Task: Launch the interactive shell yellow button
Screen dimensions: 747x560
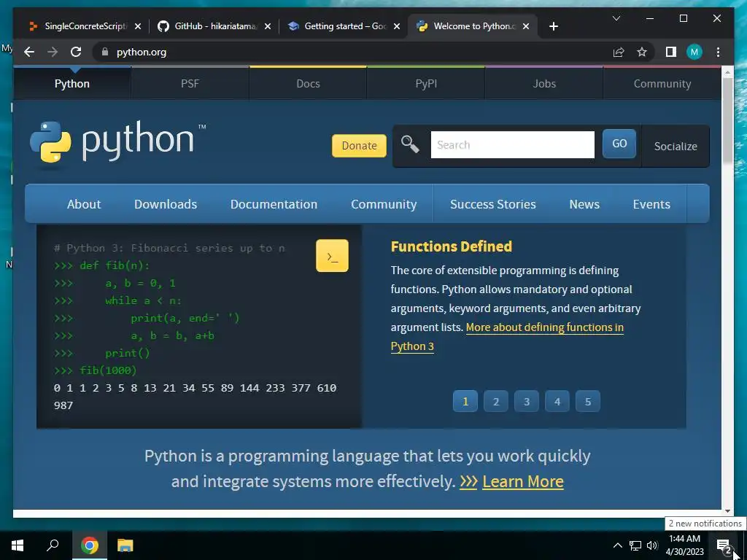Action: (332, 256)
